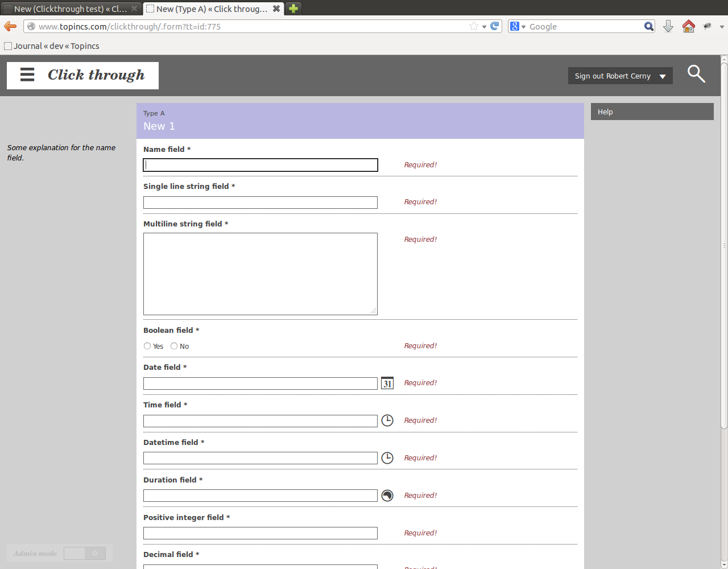728x569 pixels.
Task: Open a new browser tab
Action: click(x=293, y=9)
